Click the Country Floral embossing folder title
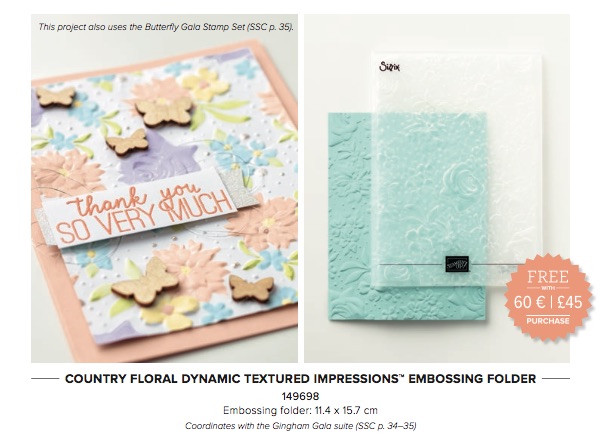The height and width of the screenshot is (433, 603). (300, 379)
